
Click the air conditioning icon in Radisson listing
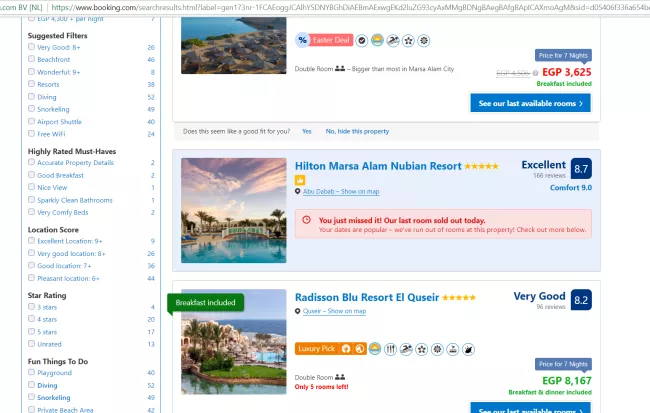pos(437,349)
